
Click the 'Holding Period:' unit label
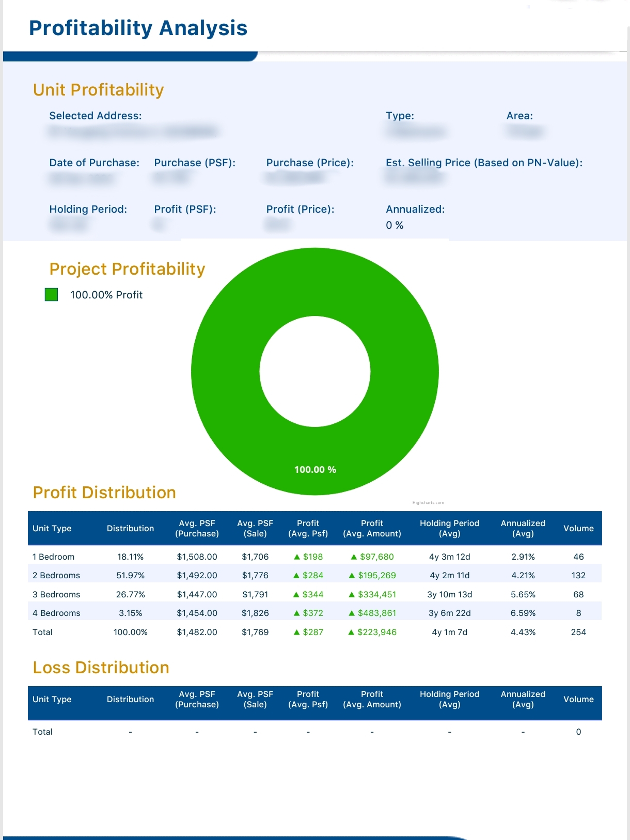point(88,209)
